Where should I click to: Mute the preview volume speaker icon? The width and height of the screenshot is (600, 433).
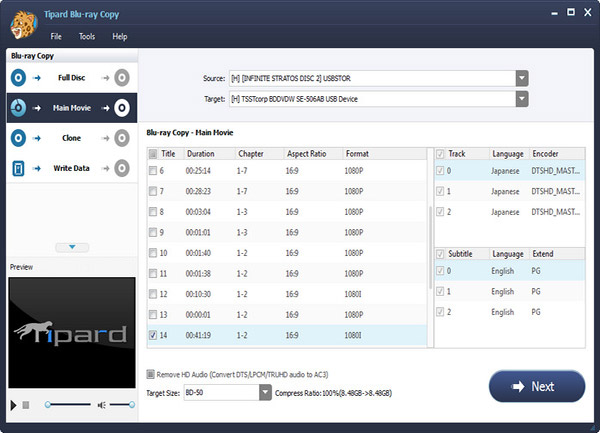point(101,405)
